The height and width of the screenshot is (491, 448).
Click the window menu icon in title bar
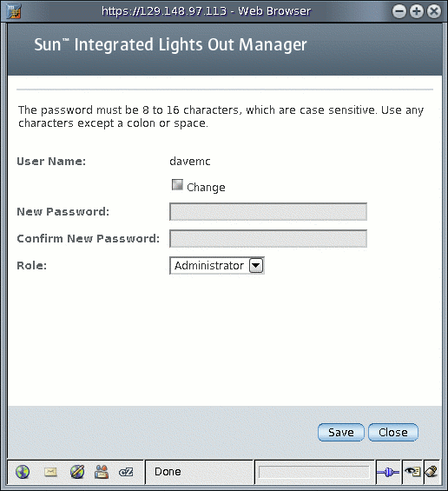click(x=14, y=11)
